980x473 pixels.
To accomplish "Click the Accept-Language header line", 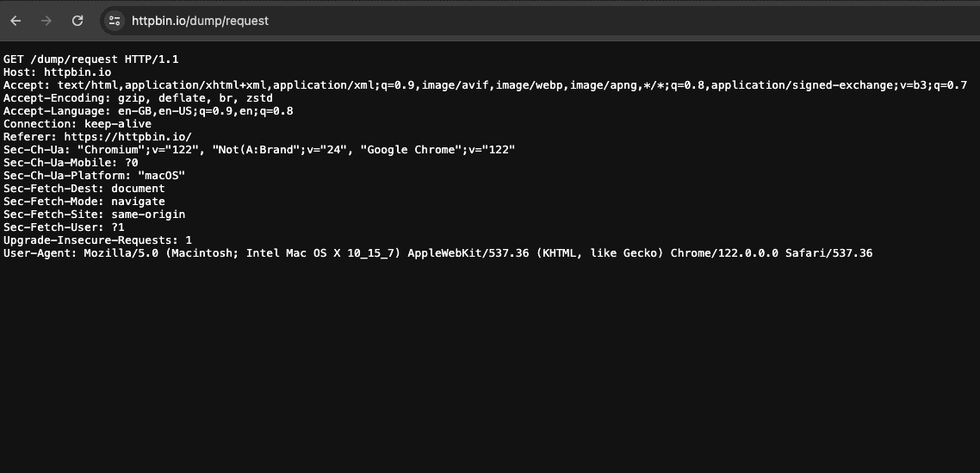I will pyautogui.click(x=148, y=111).
